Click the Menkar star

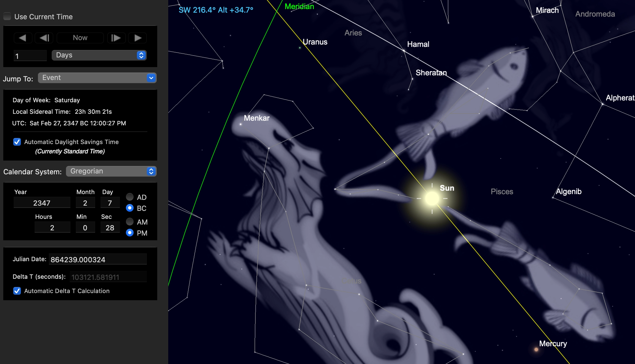tap(241, 124)
